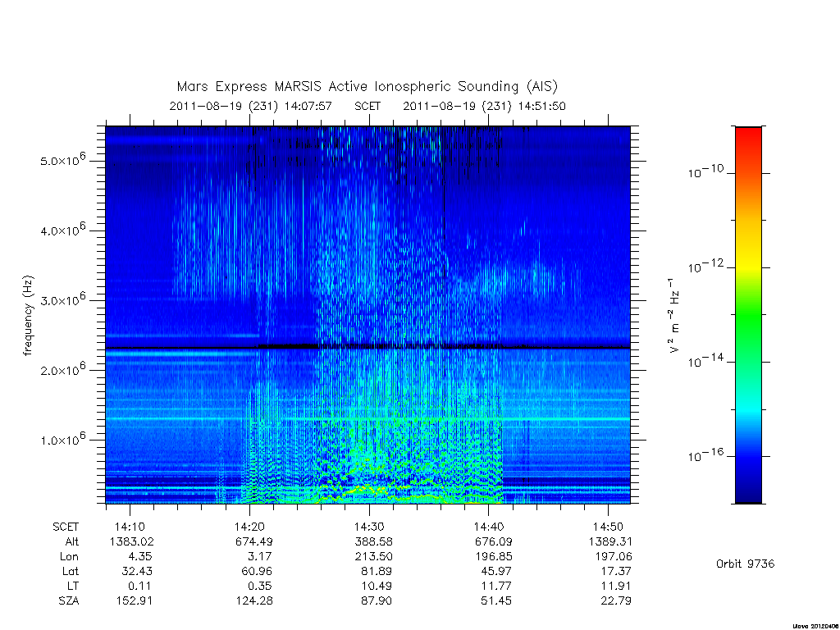
Task: Click the 2.0×10^6 frequency tick label
Action: point(62,369)
